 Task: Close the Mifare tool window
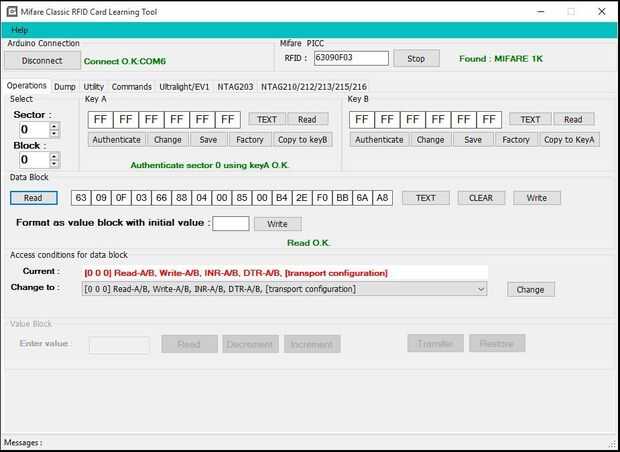[x=602, y=11]
